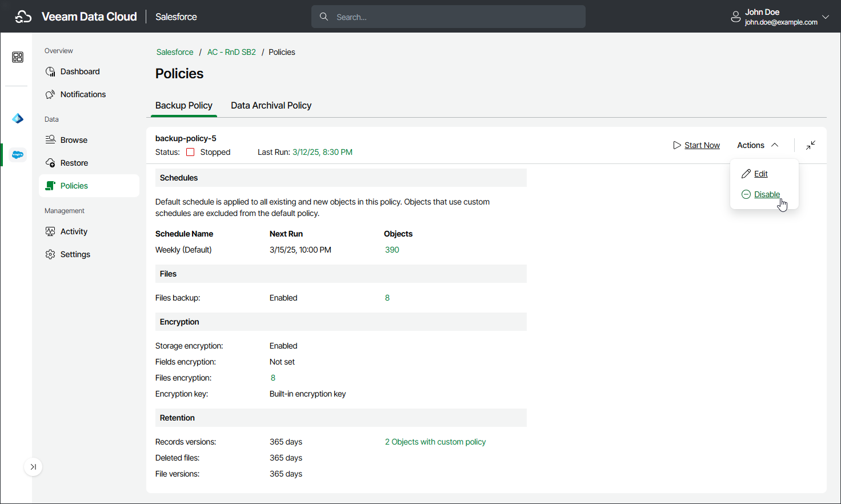Image resolution: width=841 pixels, height=504 pixels.
Task: Switch to the Data Archival Policy tab
Action: [x=271, y=105]
